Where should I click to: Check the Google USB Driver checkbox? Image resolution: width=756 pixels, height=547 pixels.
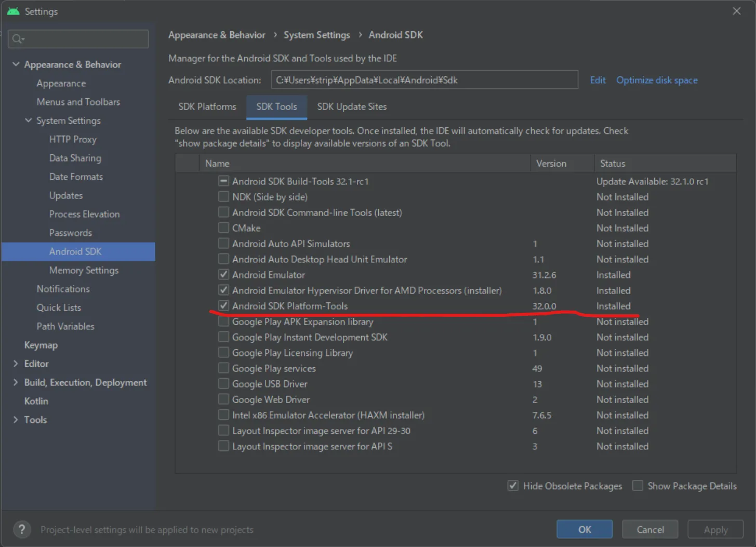point(223,384)
